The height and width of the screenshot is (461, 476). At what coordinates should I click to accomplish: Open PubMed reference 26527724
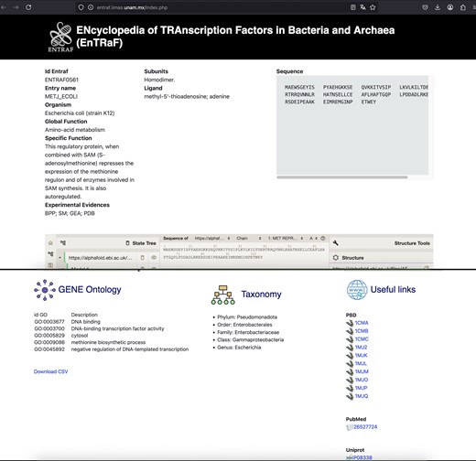[365, 427]
